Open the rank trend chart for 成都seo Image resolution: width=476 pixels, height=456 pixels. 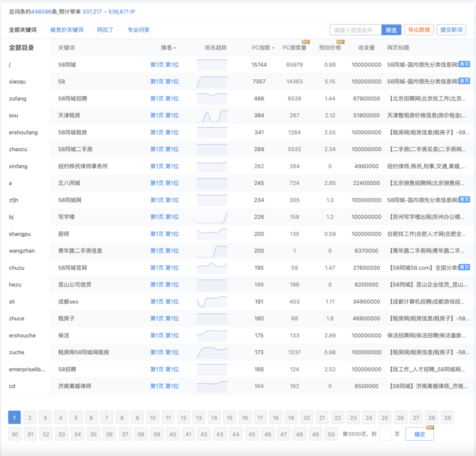pyautogui.click(x=212, y=302)
